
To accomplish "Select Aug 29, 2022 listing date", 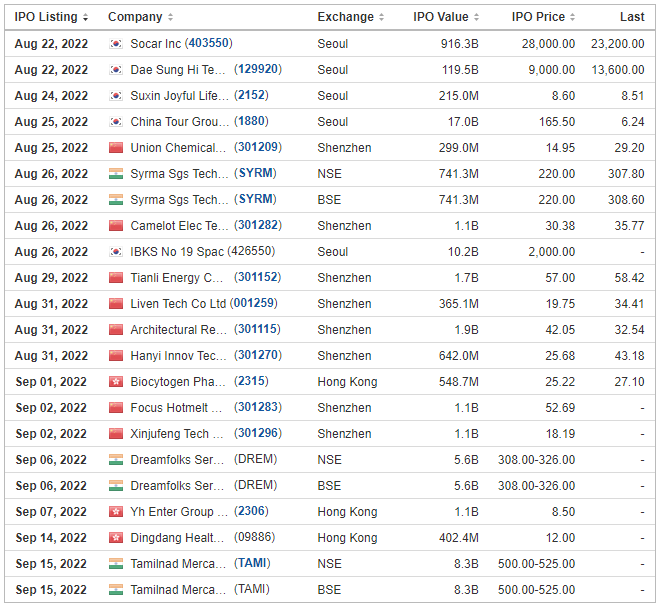I will click(x=51, y=278).
